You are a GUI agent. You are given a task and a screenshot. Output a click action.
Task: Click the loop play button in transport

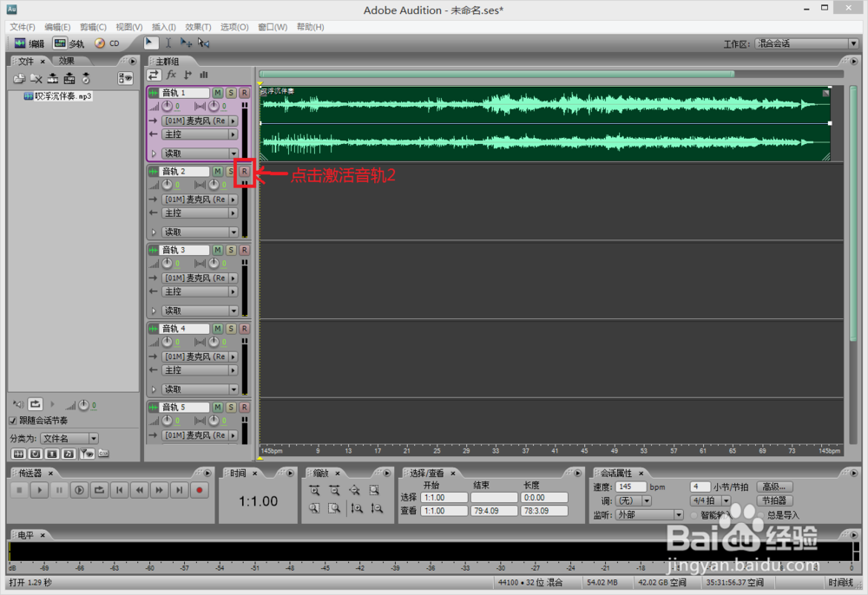point(99,490)
